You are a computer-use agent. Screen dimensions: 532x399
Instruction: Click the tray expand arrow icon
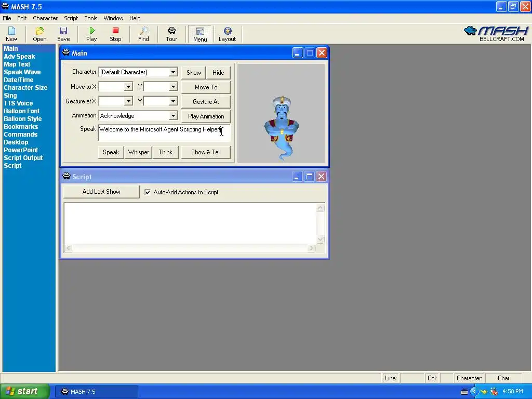[474, 392]
